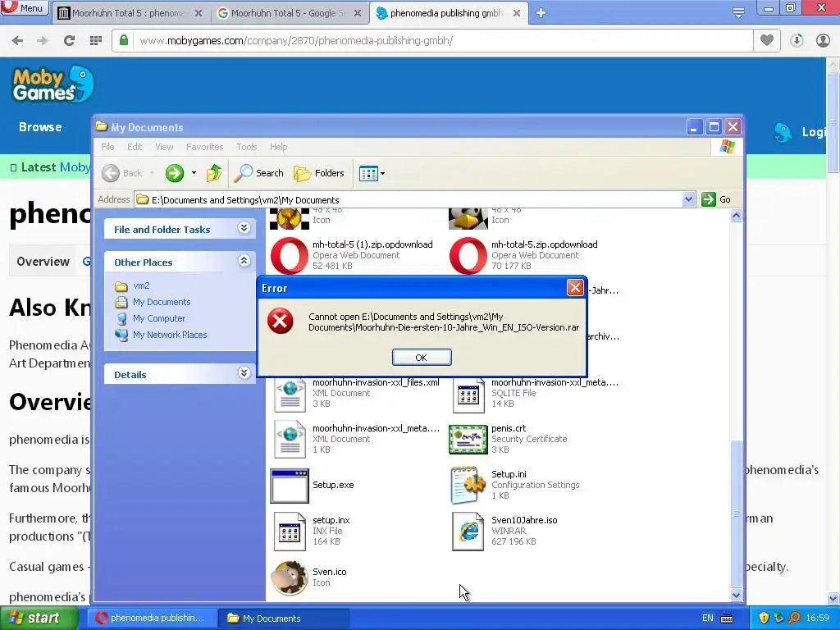This screenshot has height=630, width=840.
Task: Click the file list scroll down arrow
Action: pyautogui.click(x=736, y=595)
